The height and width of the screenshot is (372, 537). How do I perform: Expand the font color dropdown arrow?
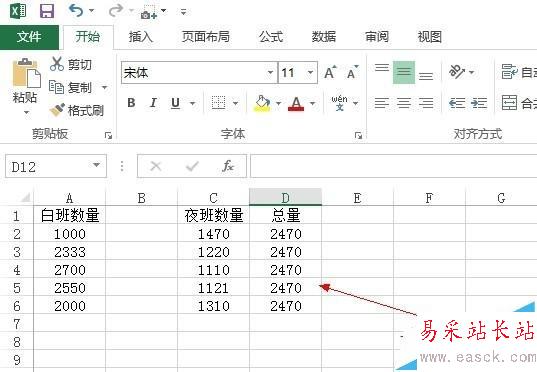coord(312,103)
